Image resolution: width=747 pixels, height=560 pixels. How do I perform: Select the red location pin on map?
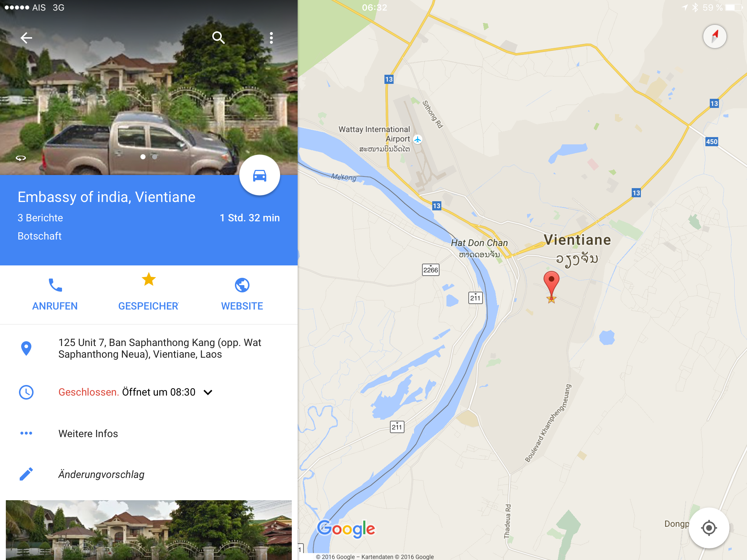(x=551, y=286)
